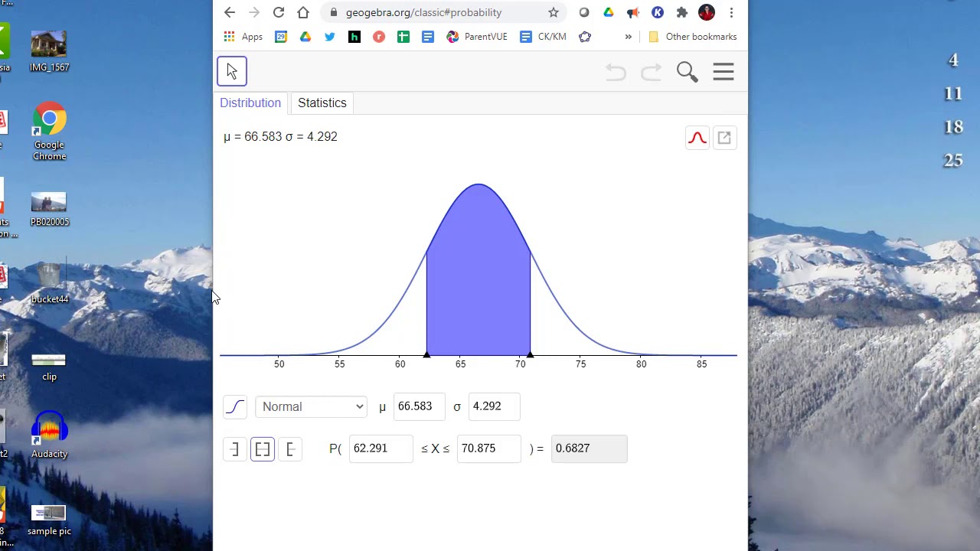This screenshot has width=980, height=551.
Task: Click the Google Drive extension icon
Action: pos(609,12)
